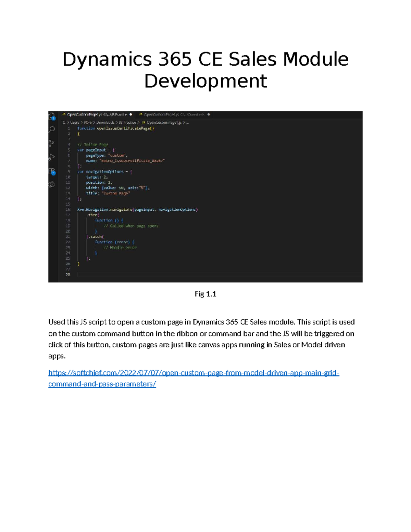
Task: Click the JS icon on the active tab
Action: tap(63, 114)
